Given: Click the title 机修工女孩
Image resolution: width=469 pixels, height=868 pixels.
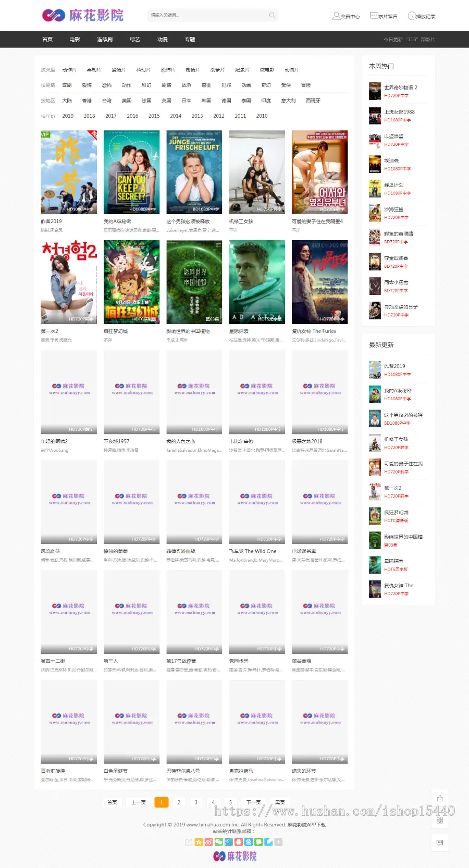Looking at the screenshot, I should point(241,221).
